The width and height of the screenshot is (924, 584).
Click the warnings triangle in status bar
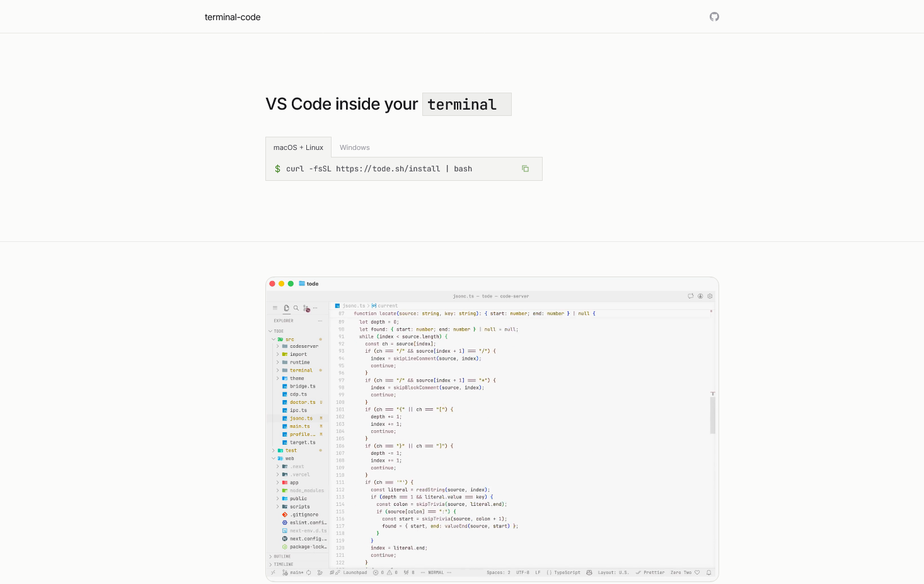390,573
